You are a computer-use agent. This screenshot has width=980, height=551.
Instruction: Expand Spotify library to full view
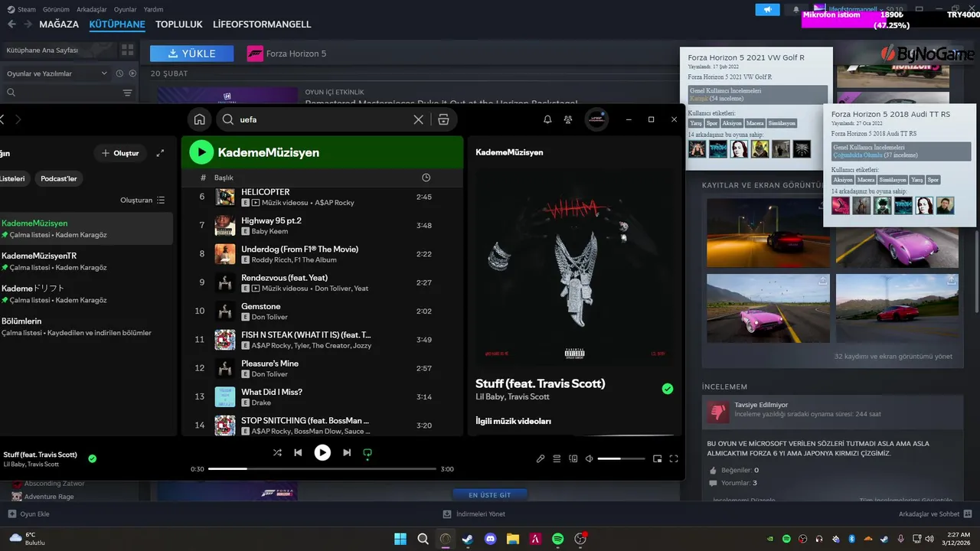click(160, 153)
